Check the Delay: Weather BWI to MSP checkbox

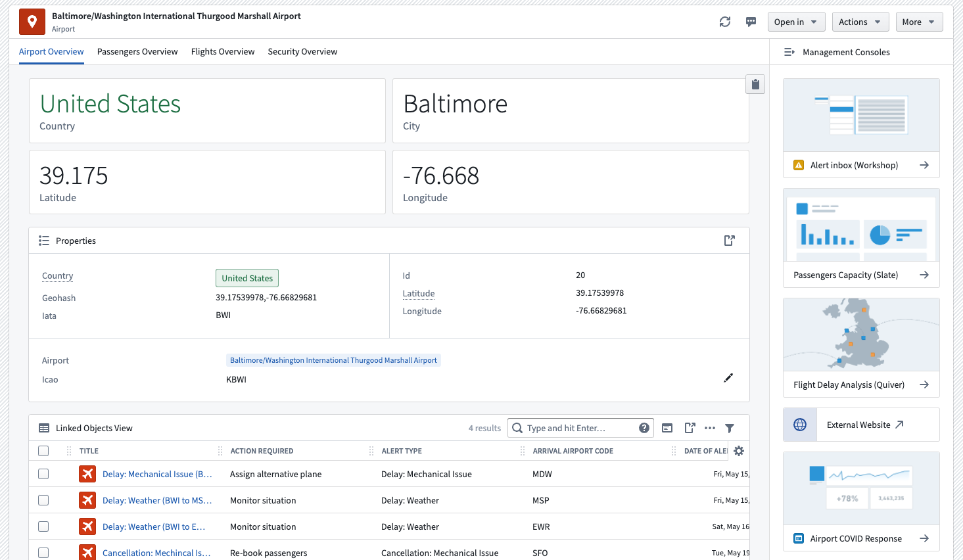[x=43, y=500]
